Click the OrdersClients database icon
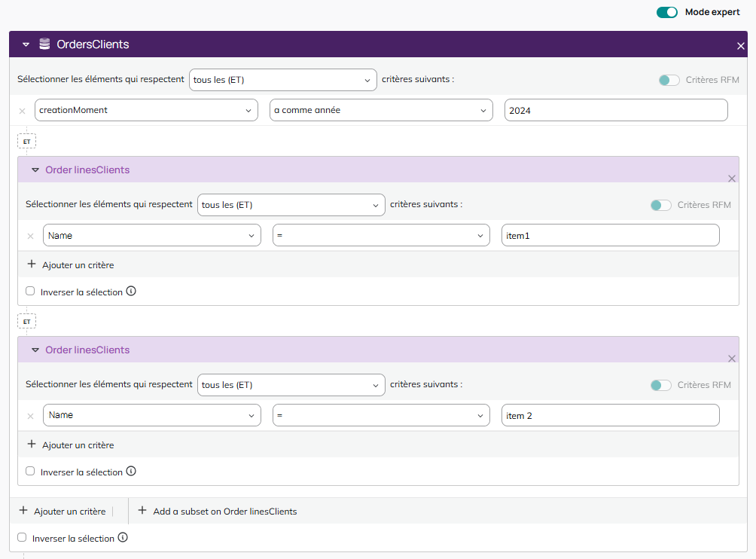The width and height of the screenshot is (756, 559). tap(44, 44)
